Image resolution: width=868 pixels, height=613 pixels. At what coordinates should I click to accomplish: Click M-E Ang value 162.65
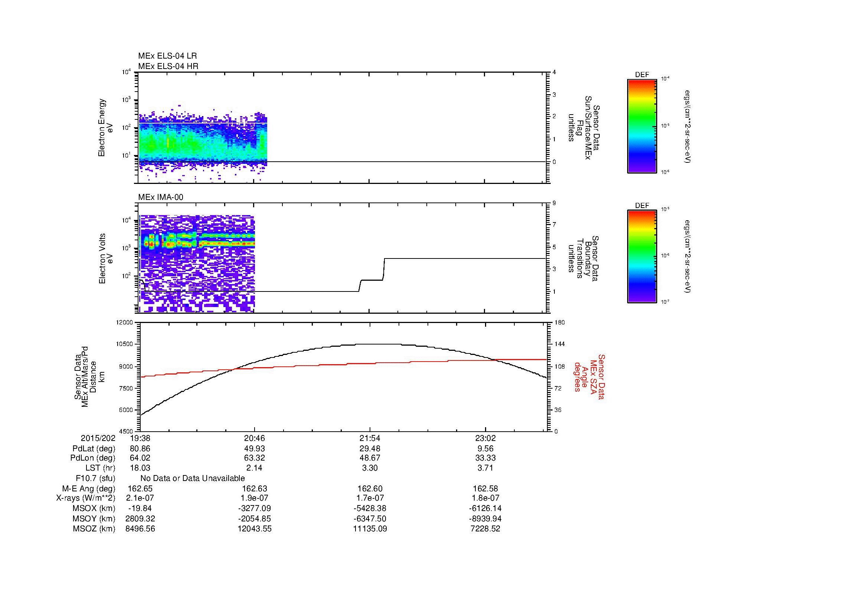click(x=140, y=489)
